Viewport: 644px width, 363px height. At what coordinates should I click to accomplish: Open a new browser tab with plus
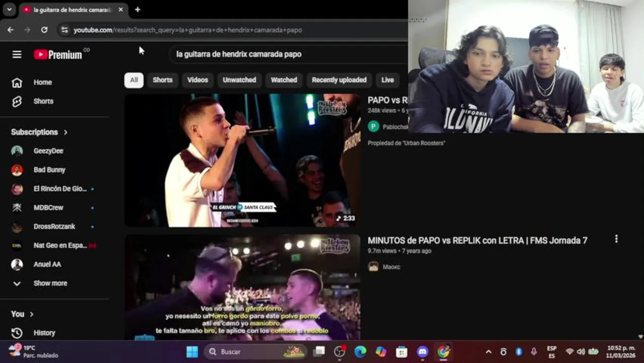click(138, 10)
